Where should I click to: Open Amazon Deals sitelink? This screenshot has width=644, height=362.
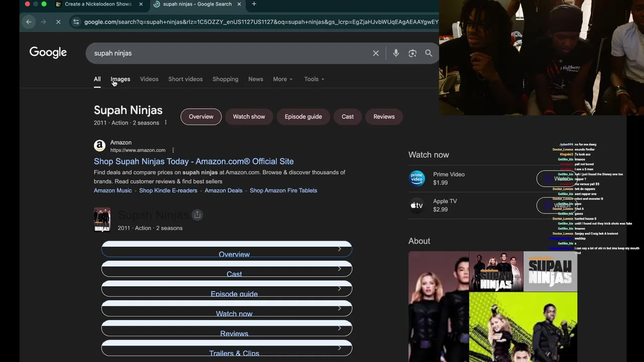point(223,191)
